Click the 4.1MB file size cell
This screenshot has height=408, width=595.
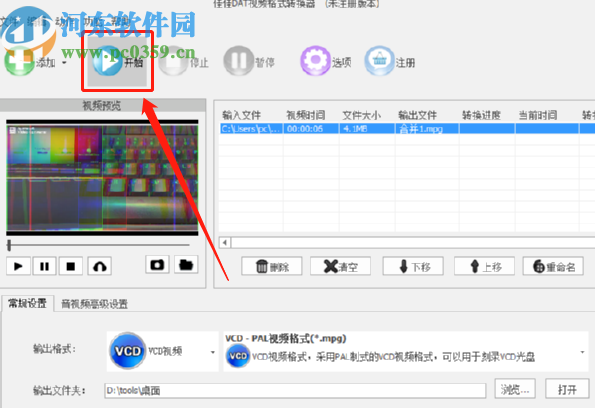click(x=367, y=129)
